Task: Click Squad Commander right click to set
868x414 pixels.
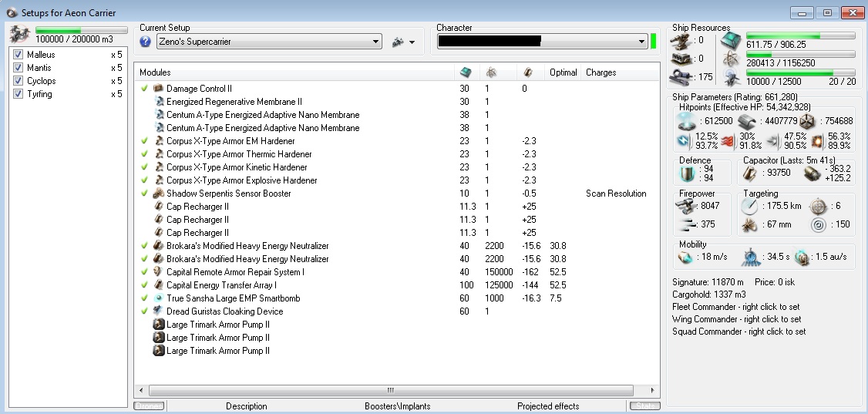Action: tap(739, 332)
